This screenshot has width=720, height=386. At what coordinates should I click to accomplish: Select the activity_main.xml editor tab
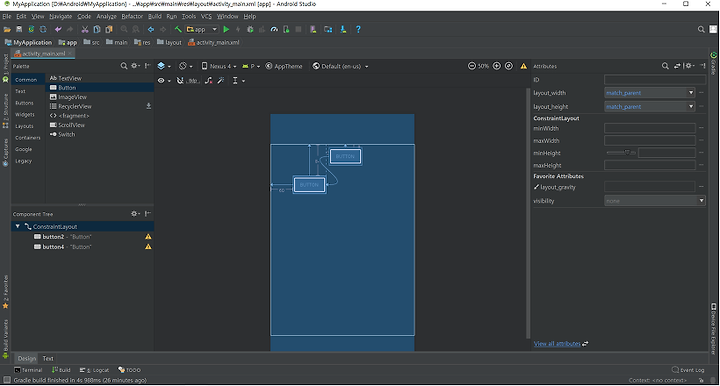pyautogui.click(x=44, y=54)
